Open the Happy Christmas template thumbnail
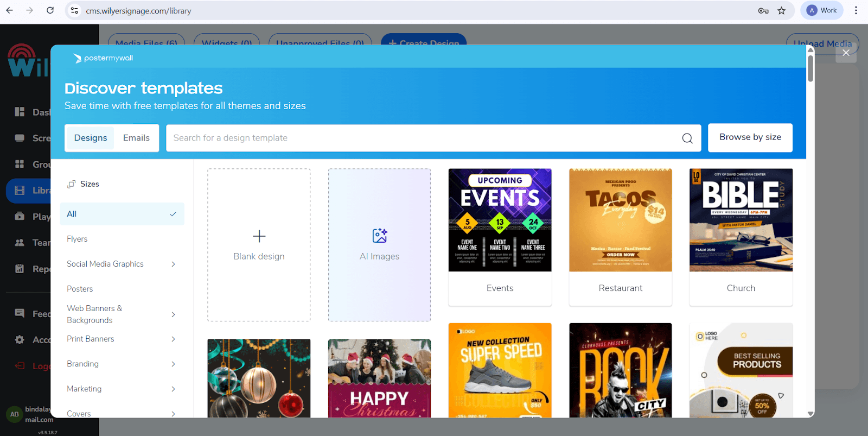This screenshot has height=436, width=868. point(379,378)
